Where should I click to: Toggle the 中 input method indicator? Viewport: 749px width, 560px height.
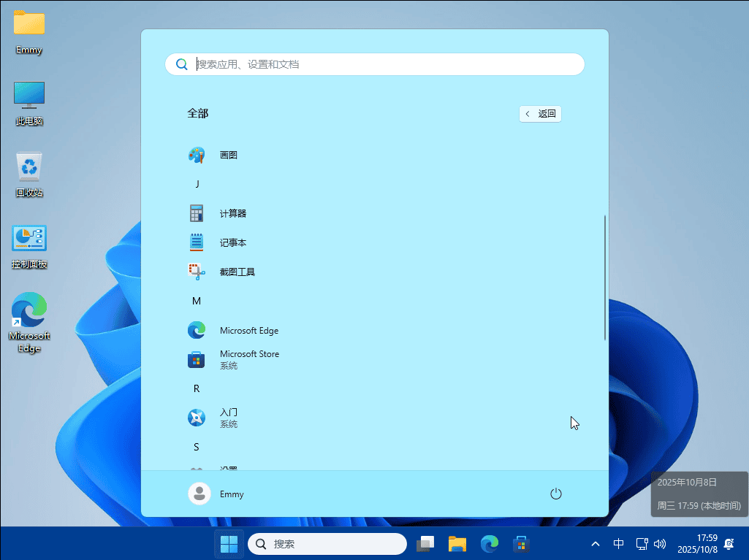point(618,544)
